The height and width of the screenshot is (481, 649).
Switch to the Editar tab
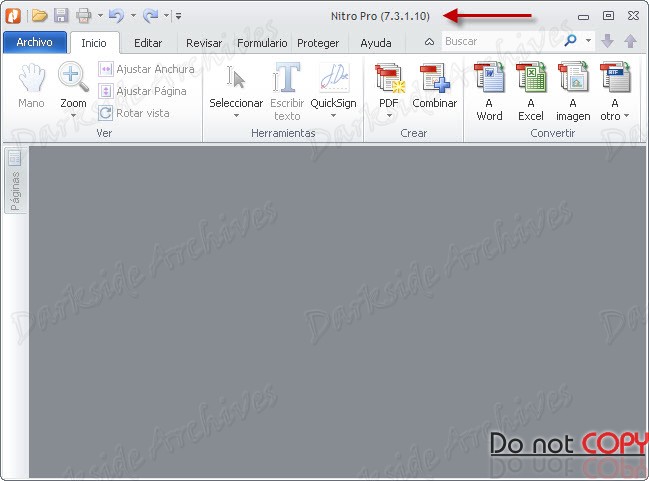tap(148, 43)
